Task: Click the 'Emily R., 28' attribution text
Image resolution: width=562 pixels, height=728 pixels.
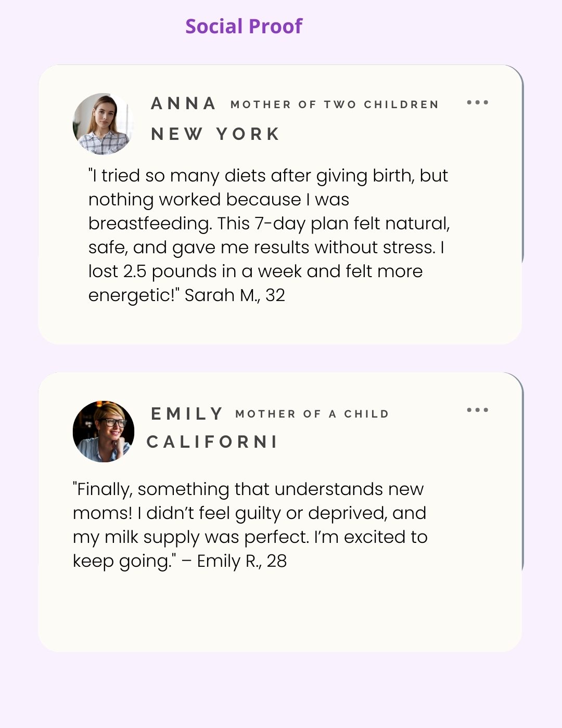Action: pyautogui.click(x=241, y=561)
